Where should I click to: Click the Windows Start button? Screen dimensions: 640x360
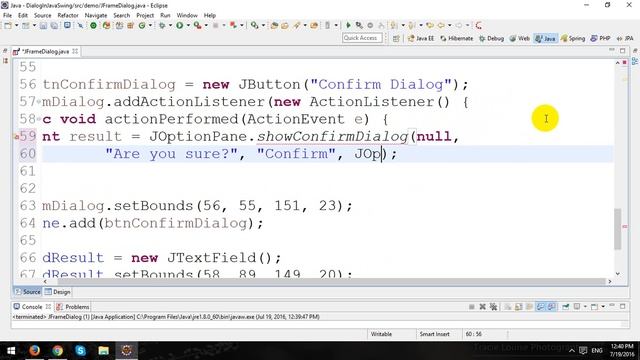pos(11,350)
